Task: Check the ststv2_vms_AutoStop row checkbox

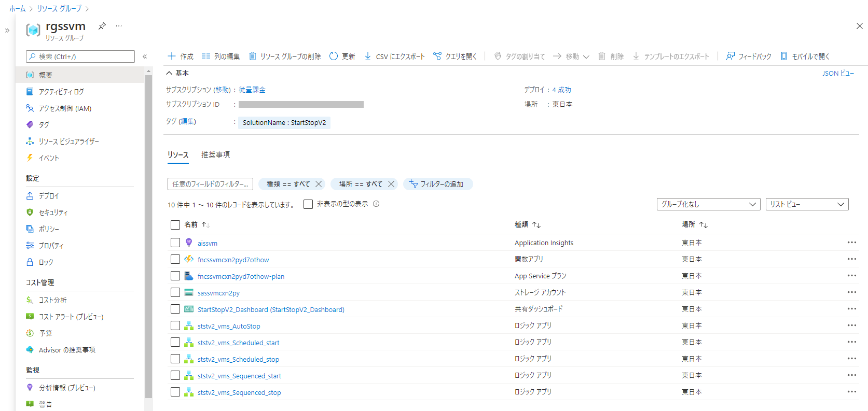Action: (x=175, y=325)
